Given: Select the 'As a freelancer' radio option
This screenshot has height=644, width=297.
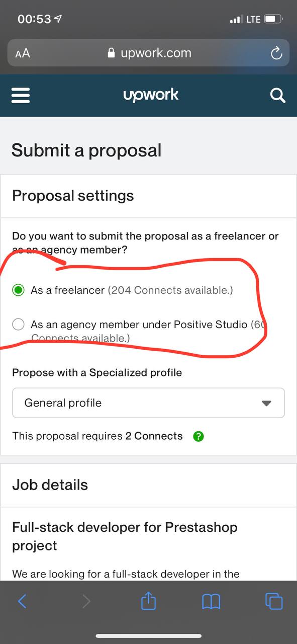Looking at the screenshot, I should pyautogui.click(x=19, y=290).
